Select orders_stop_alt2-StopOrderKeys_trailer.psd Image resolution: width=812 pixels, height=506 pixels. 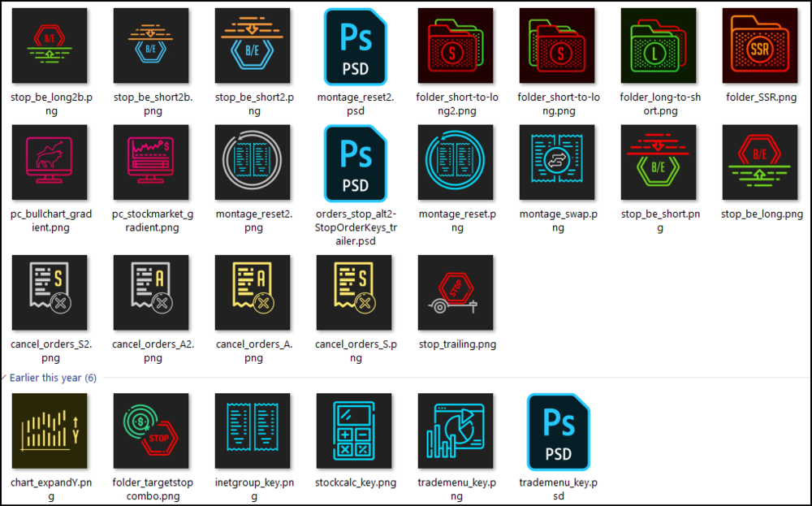(355, 162)
